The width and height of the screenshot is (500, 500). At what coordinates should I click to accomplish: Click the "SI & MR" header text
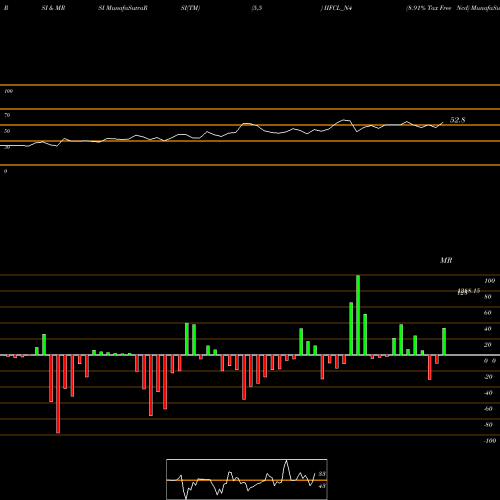(x=53, y=8)
